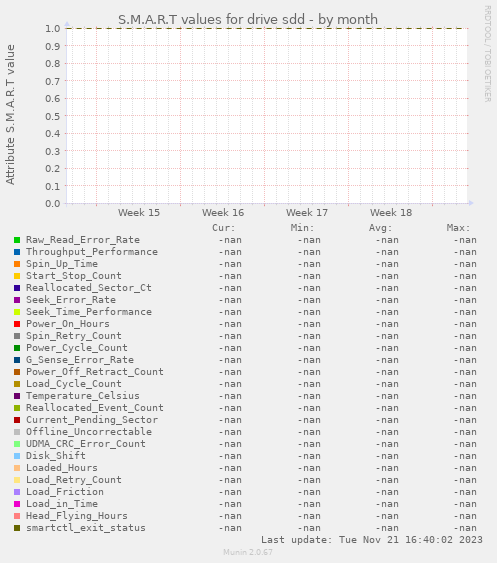Click the Current_Pending_Sector legend entry
Viewport: 497px width, 563px height.
pos(92,420)
